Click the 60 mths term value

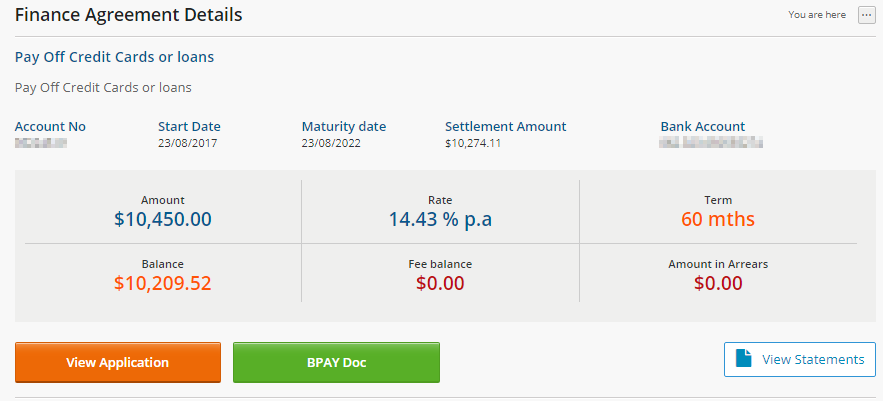[x=718, y=219]
